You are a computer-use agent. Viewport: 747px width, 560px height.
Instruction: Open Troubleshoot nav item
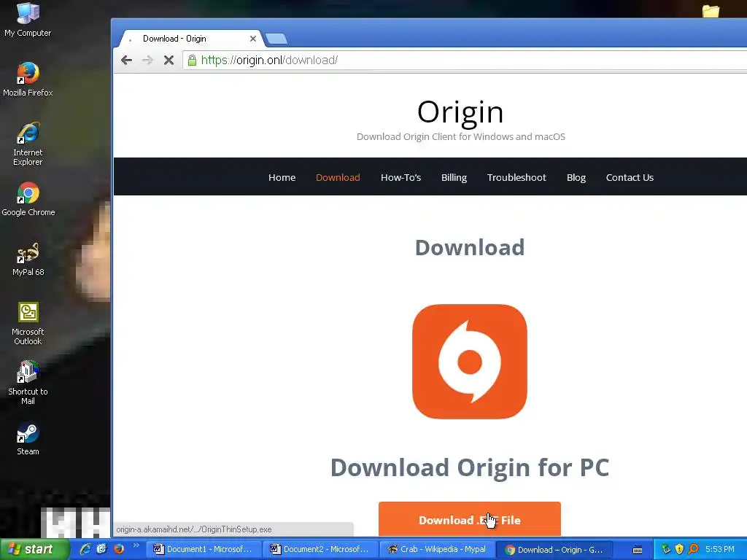(516, 178)
